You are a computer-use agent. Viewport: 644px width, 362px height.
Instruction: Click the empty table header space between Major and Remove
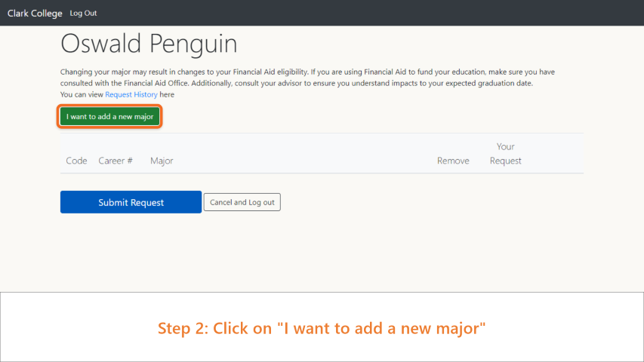tap(304, 161)
